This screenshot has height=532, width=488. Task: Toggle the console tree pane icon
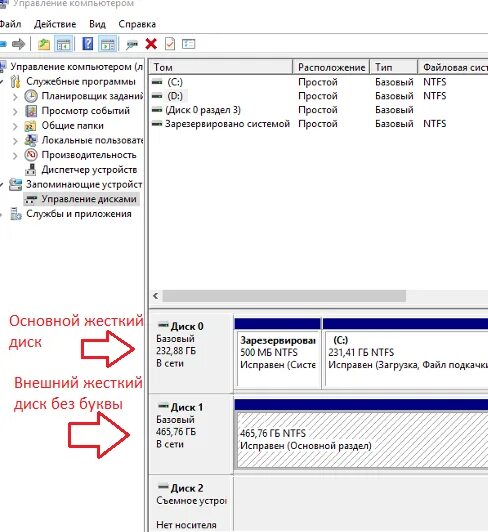(x=63, y=44)
